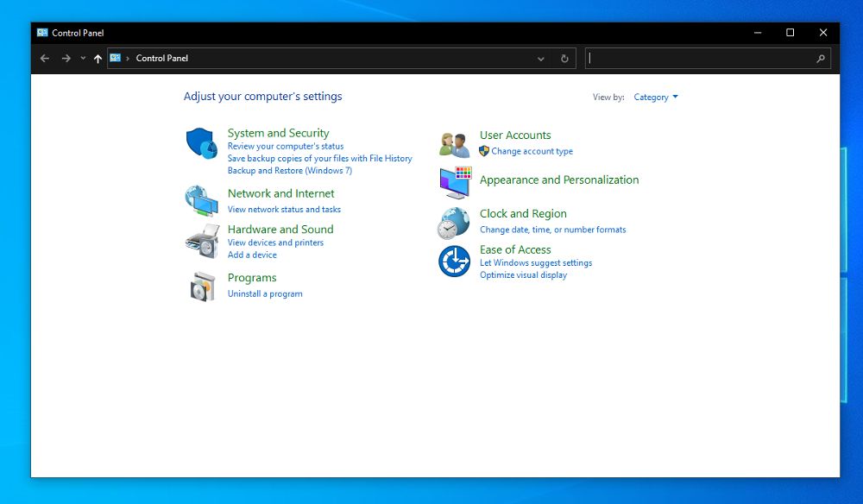Open Uninstall a program link
Screen dimensions: 863x504
click(265, 294)
